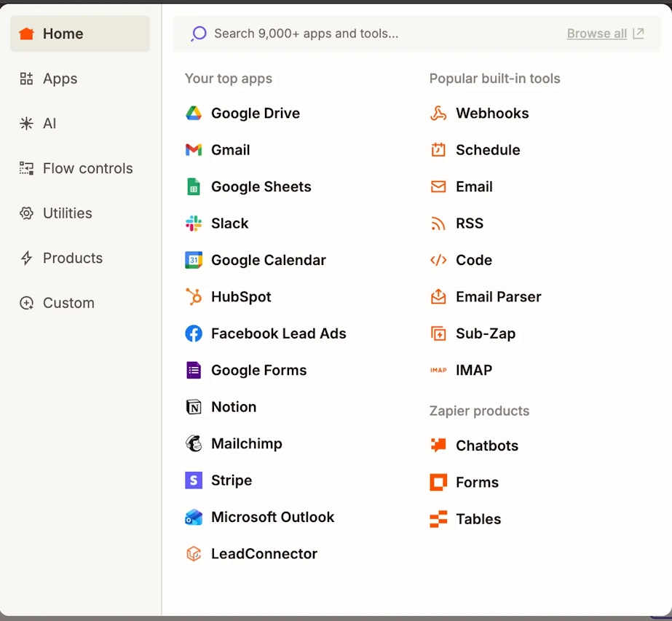Choose the RSS label
The width and height of the screenshot is (672, 621).
click(x=470, y=224)
